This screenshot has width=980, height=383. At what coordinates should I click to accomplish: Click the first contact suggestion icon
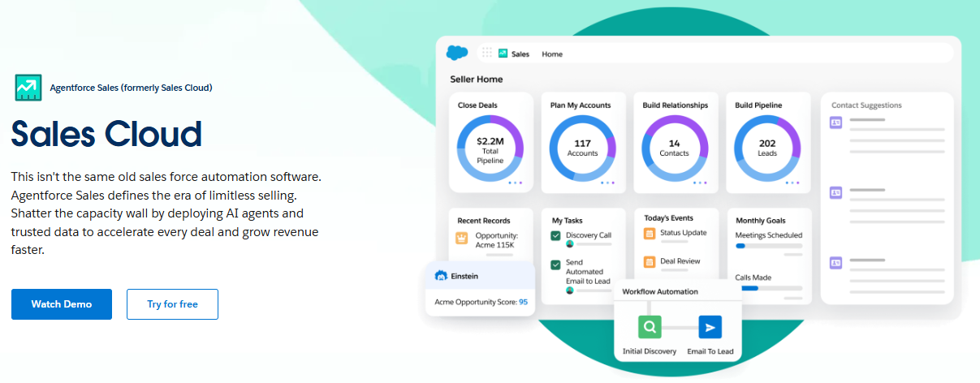[835, 123]
